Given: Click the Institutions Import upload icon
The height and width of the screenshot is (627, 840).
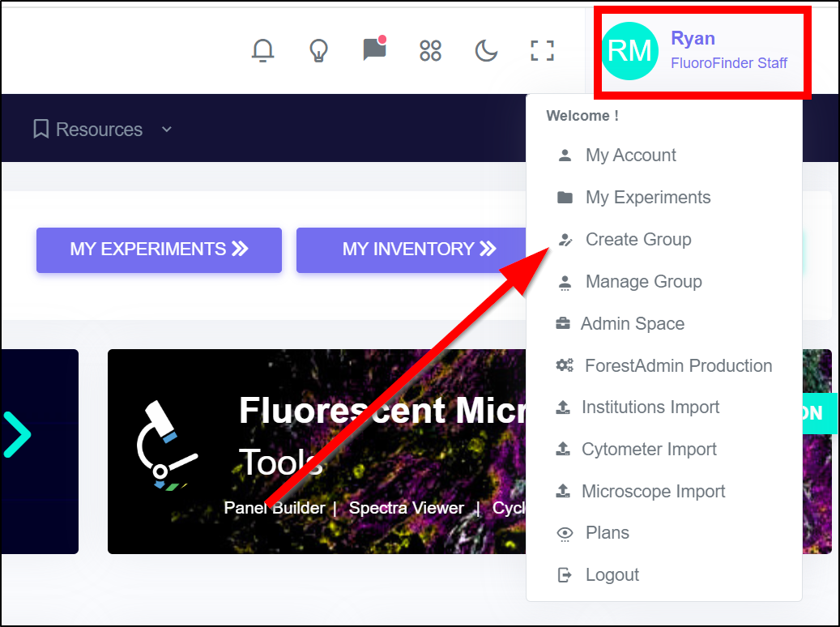Looking at the screenshot, I should click(563, 407).
